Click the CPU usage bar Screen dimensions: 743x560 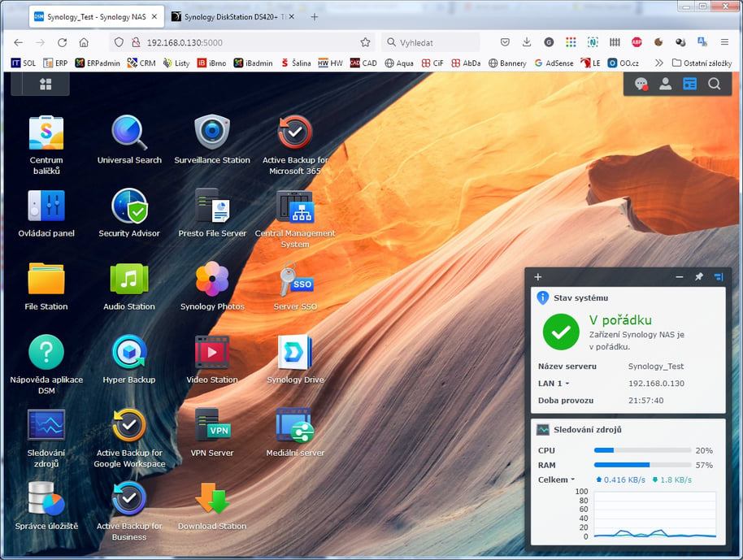tap(642, 450)
